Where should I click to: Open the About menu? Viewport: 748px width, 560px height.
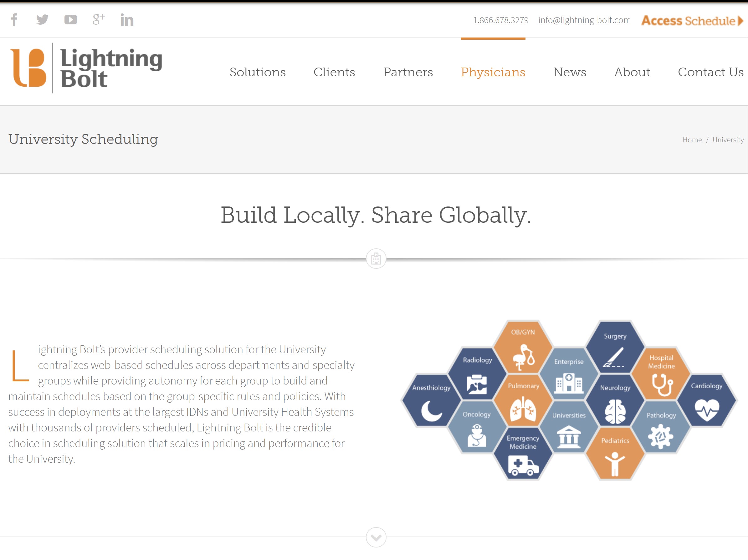[x=632, y=72]
